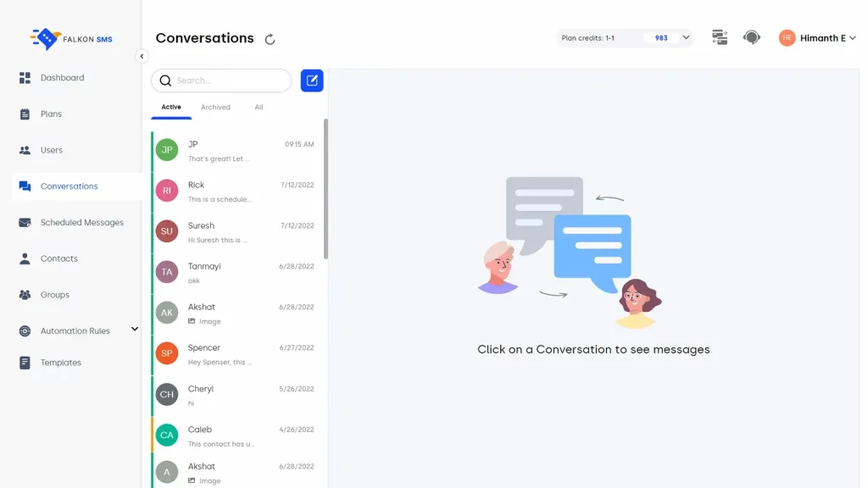The image size is (868, 488).
Task: Click the search magnifier in the conversation search bar
Action: point(165,80)
